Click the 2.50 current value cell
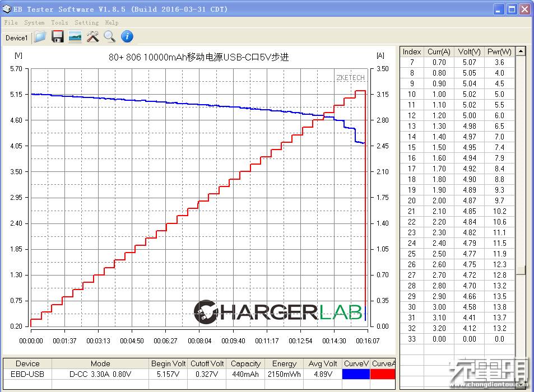The height and width of the screenshot is (392, 534). coord(439,254)
